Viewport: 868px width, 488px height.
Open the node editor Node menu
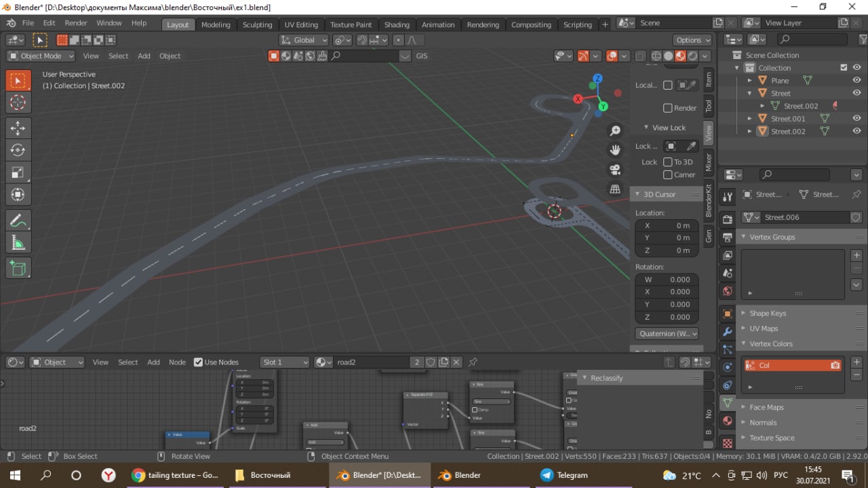[x=177, y=362]
